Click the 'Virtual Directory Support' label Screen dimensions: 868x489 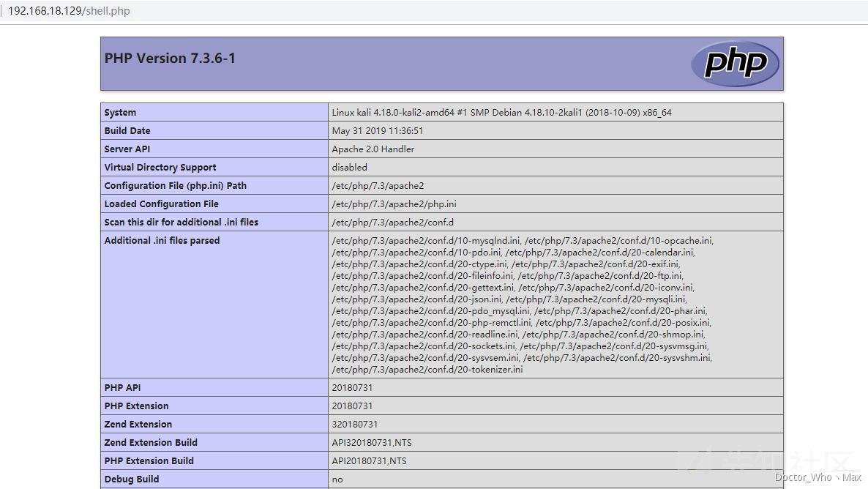(160, 167)
